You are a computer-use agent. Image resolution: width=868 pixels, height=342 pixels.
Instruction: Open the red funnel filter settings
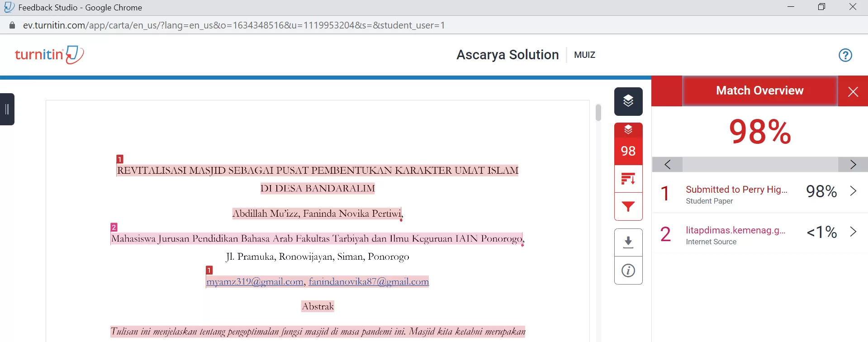click(628, 207)
